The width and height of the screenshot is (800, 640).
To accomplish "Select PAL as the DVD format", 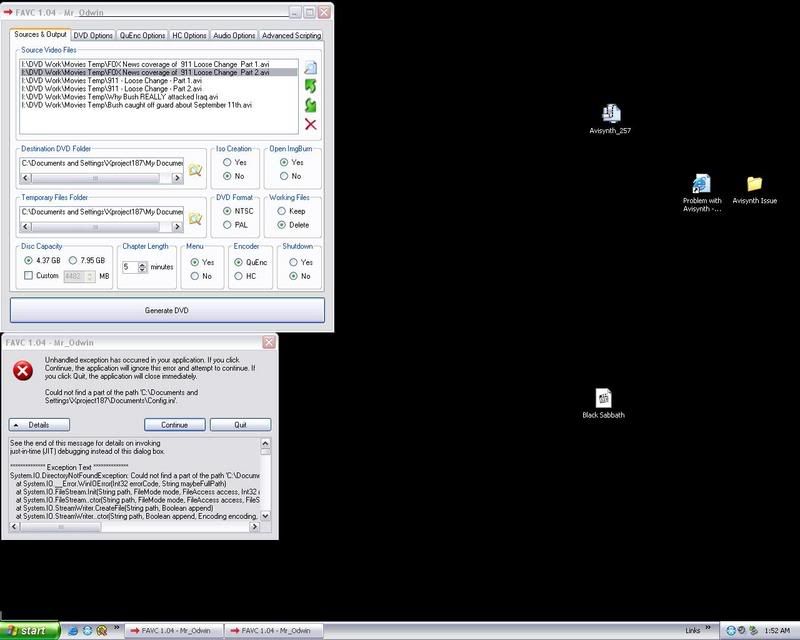I will pyautogui.click(x=228, y=225).
